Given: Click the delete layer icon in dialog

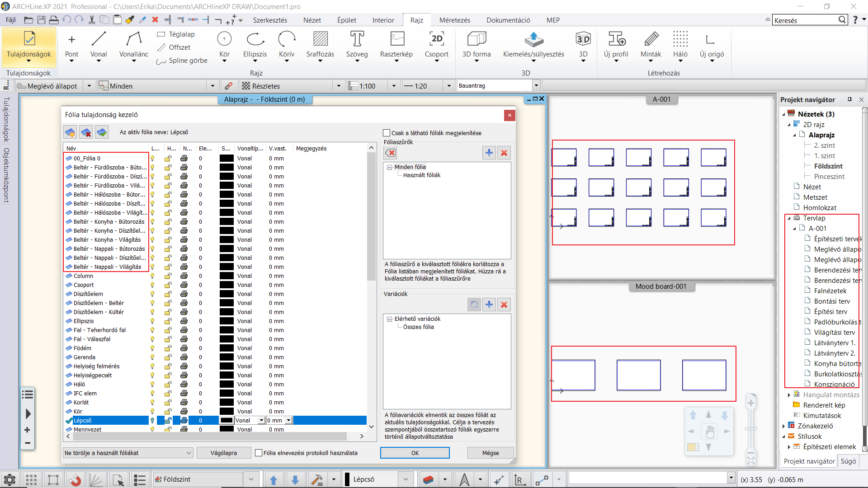Looking at the screenshot, I should (x=86, y=132).
